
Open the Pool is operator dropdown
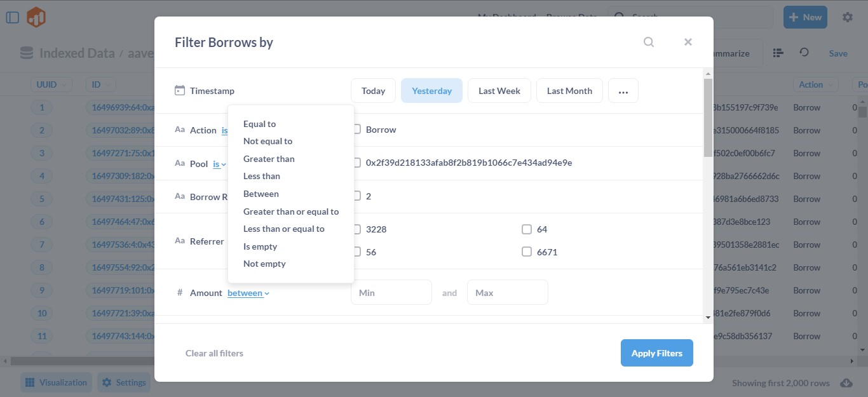[219, 164]
